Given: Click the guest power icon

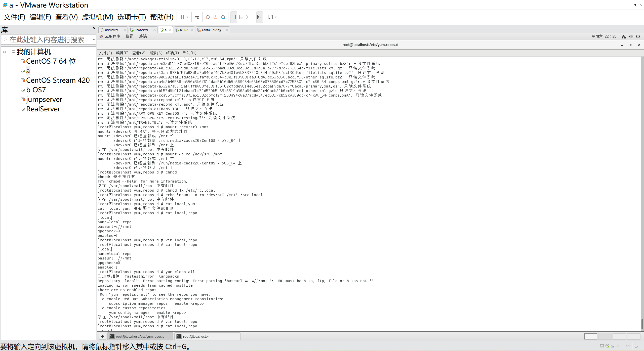Looking at the screenshot, I should point(638,36).
